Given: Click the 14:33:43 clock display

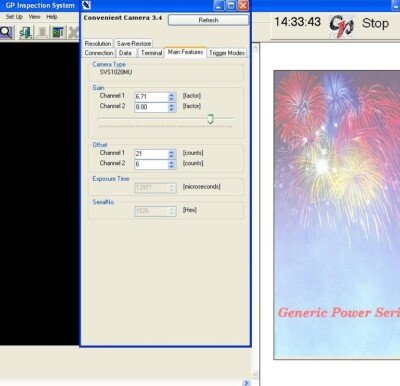Looking at the screenshot, I should click(x=297, y=22).
